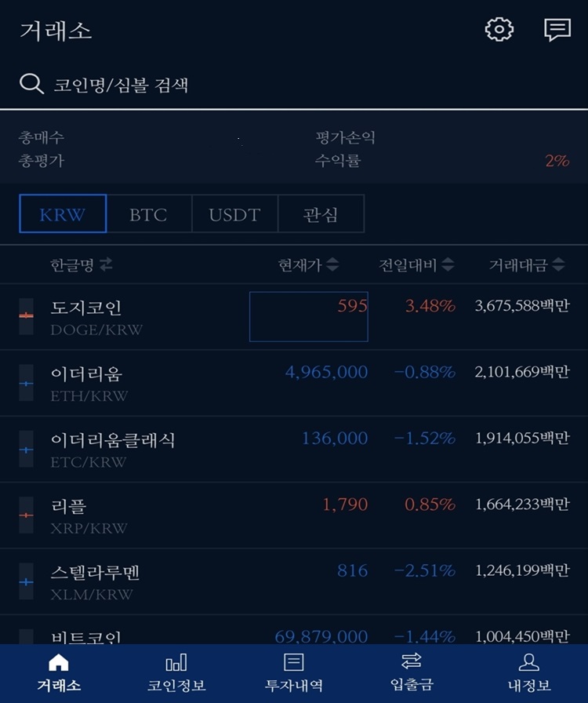The height and width of the screenshot is (703, 588).
Task: Toggle the 전일대비 column sort order
Action: tap(447, 264)
